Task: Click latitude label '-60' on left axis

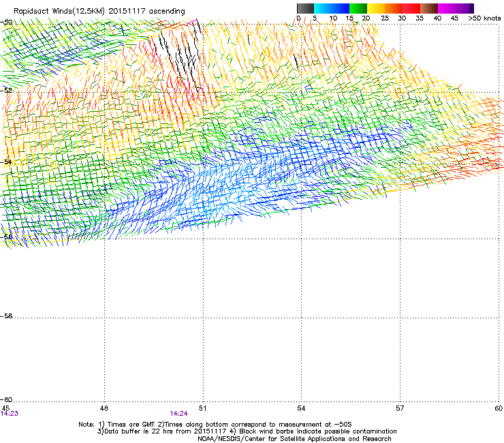Action: 6,400
